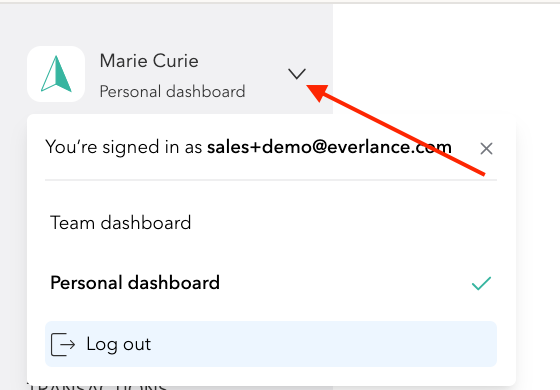560x390 pixels.
Task: Click the "You're signed in as" text
Action: tap(124, 147)
